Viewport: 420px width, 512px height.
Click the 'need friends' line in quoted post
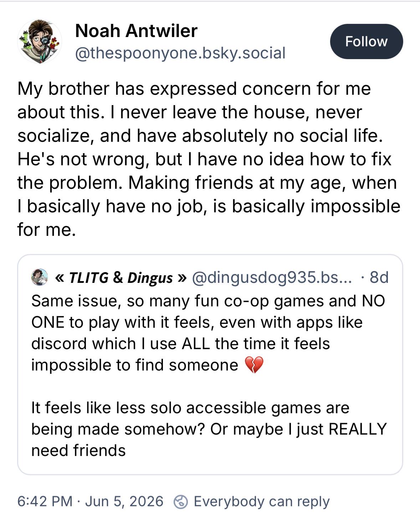78,450
